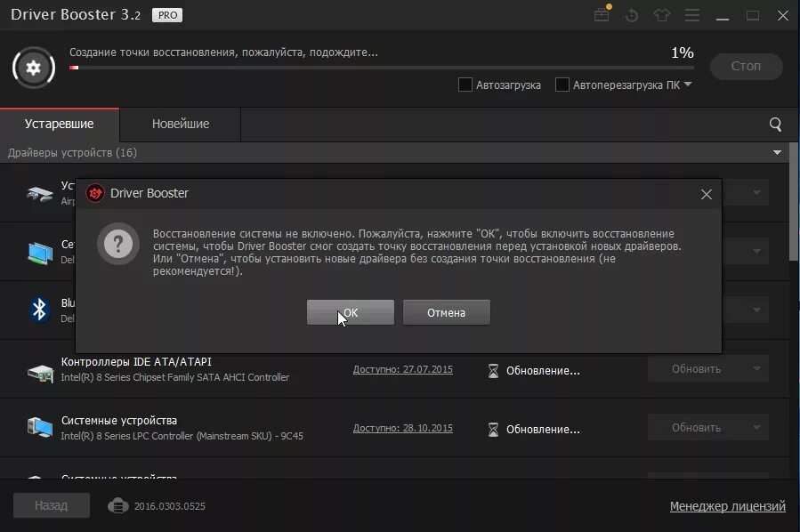Open Доступно: 28.10.2015 link
800x532 pixels.
402,428
